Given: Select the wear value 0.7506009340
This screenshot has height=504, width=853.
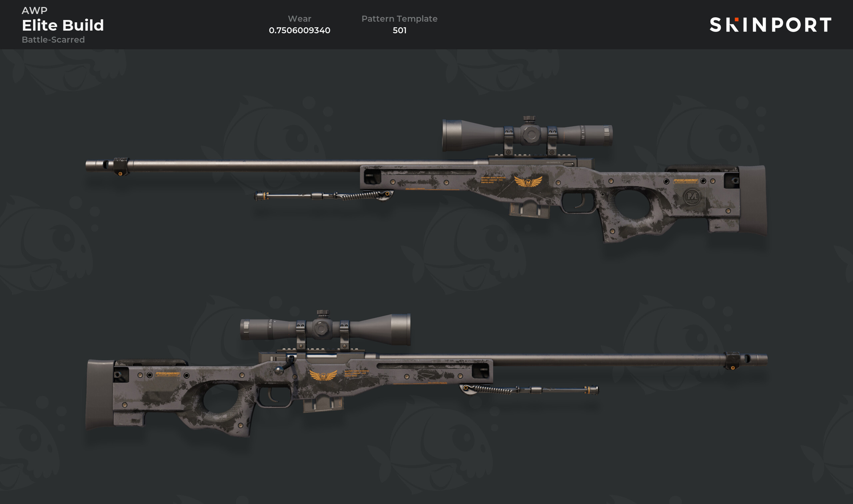Looking at the screenshot, I should point(300,30).
